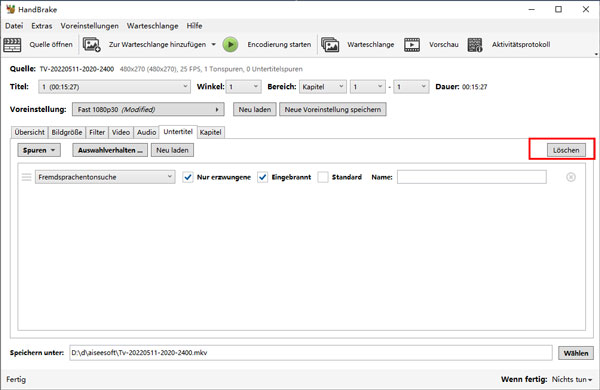Viewport: 600px width, 390px height.
Task: Open the Titel dropdown 1 (00:15:27)
Action: tap(114, 87)
